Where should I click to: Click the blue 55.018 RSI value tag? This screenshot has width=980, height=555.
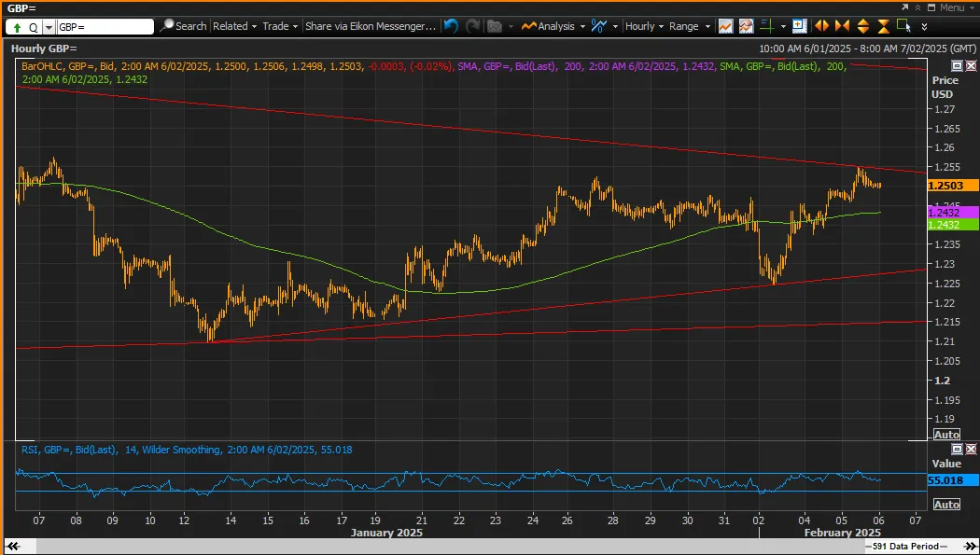tap(953, 480)
